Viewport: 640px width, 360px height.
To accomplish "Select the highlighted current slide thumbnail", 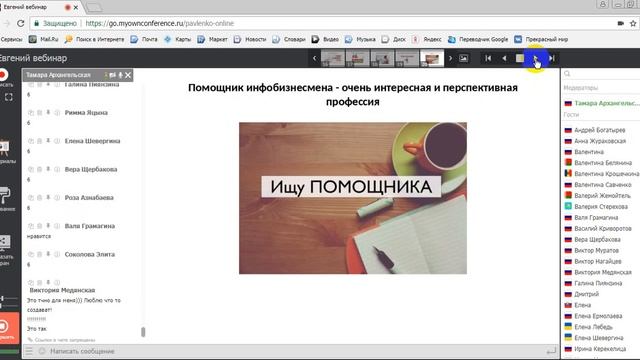I will 432,58.
